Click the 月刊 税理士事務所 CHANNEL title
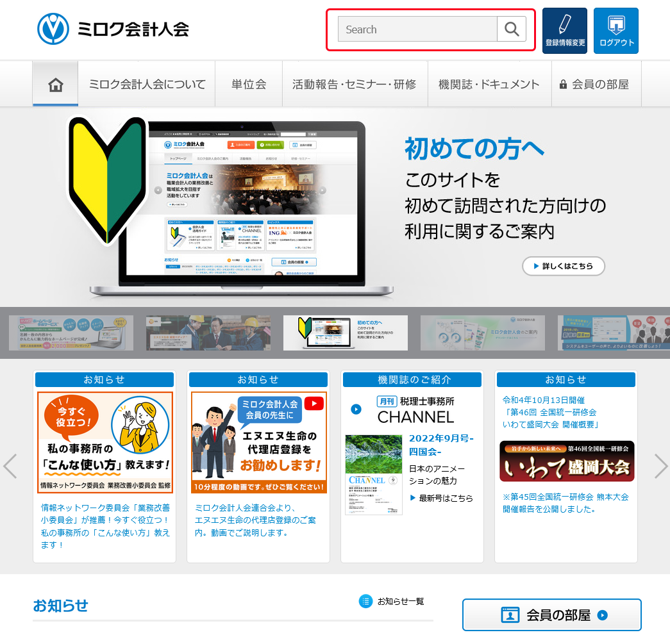Screen dimensions: 670x644 (x=415, y=410)
